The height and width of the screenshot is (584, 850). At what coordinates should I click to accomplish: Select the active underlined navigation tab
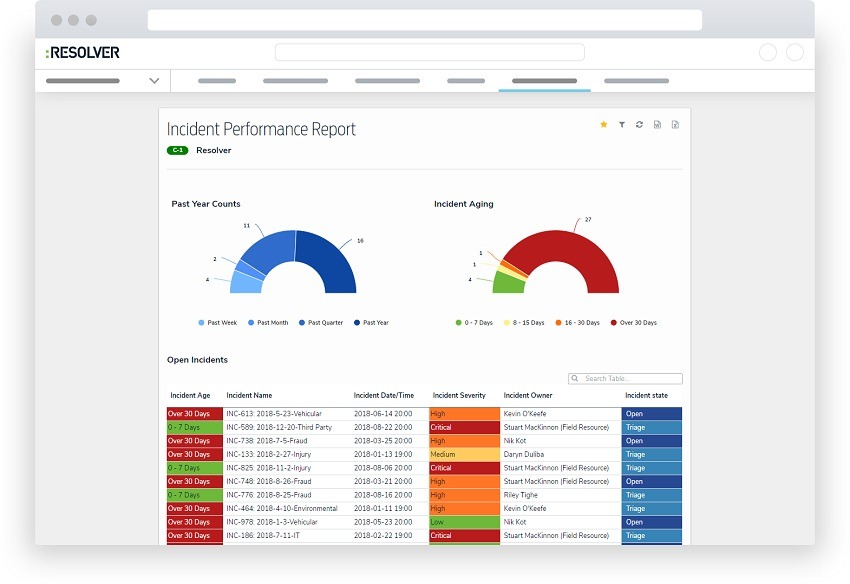544,81
